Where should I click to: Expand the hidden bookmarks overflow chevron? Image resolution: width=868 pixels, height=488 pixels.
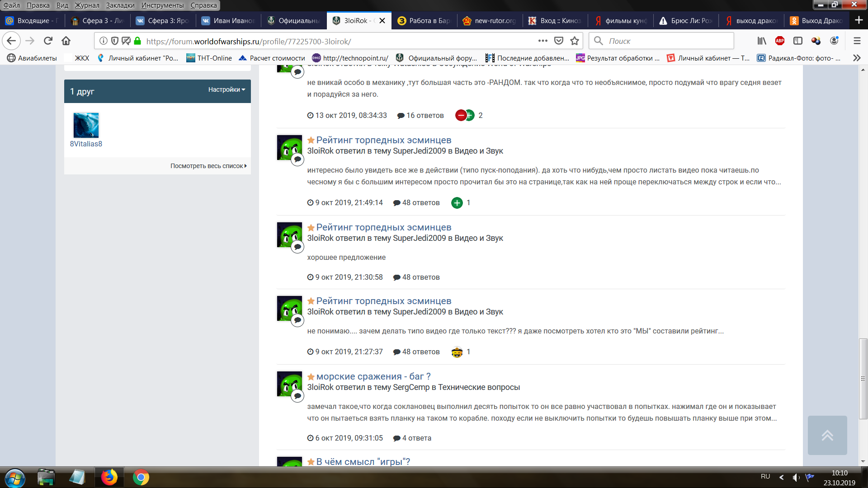point(856,58)
